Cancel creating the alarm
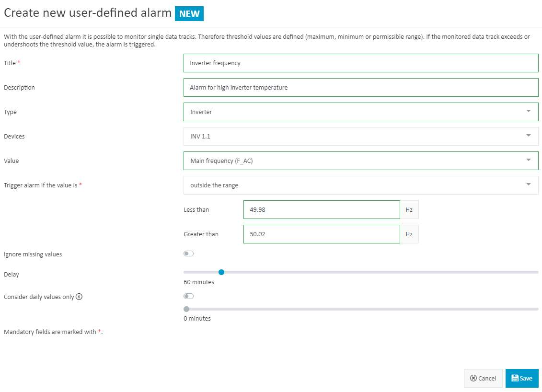This screenshot has width=542, height=392. (x=483, y=378)
